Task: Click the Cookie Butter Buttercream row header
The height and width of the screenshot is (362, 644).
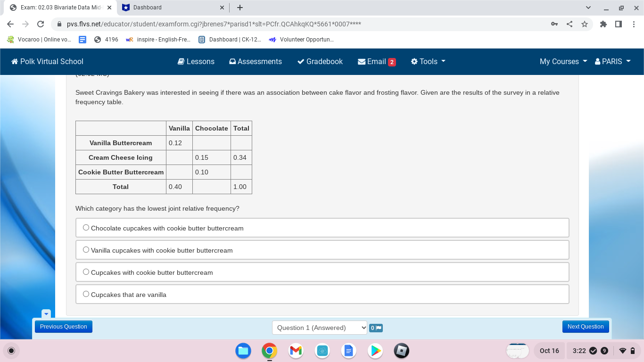Action: pyautogui.click(x=121, y=172)
